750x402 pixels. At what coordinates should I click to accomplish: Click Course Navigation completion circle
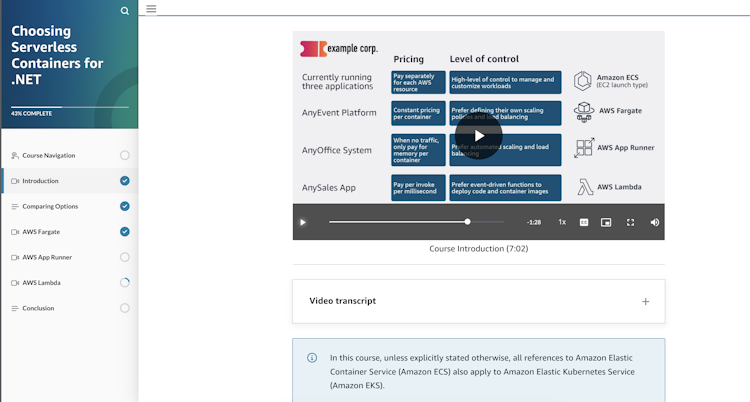pyautogui.click(x=125, y=155)
